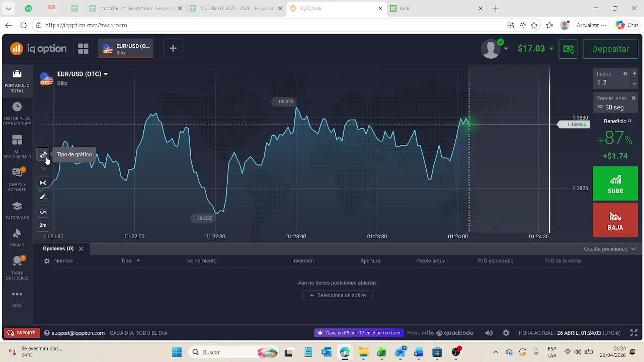
Task: Open positions table column settings gear
Action: [47, 261]
